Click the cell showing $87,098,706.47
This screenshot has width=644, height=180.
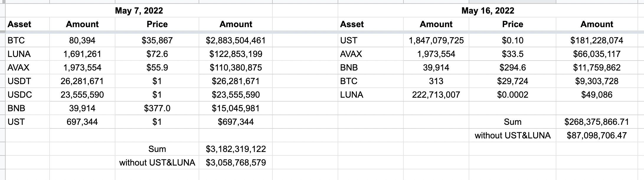point(596,135)
